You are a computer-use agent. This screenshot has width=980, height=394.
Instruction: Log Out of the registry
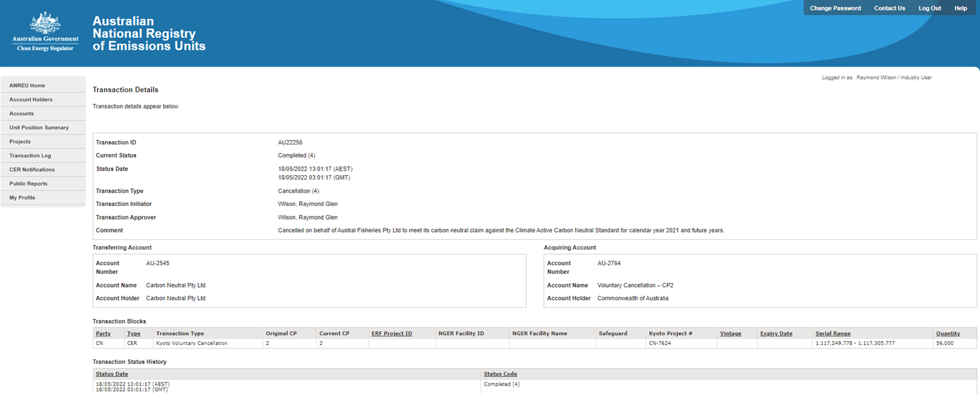929,8
